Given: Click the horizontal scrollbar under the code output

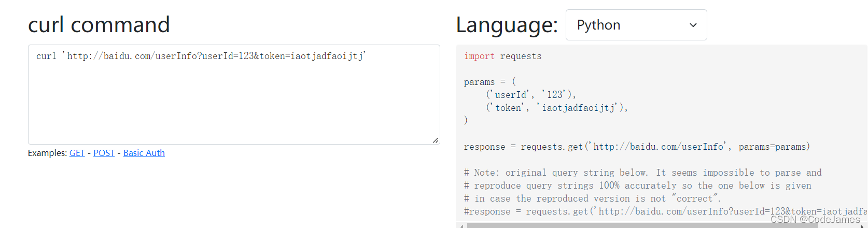Looking at the screenshot, I should pyautogui.click(x=642, y=225).
